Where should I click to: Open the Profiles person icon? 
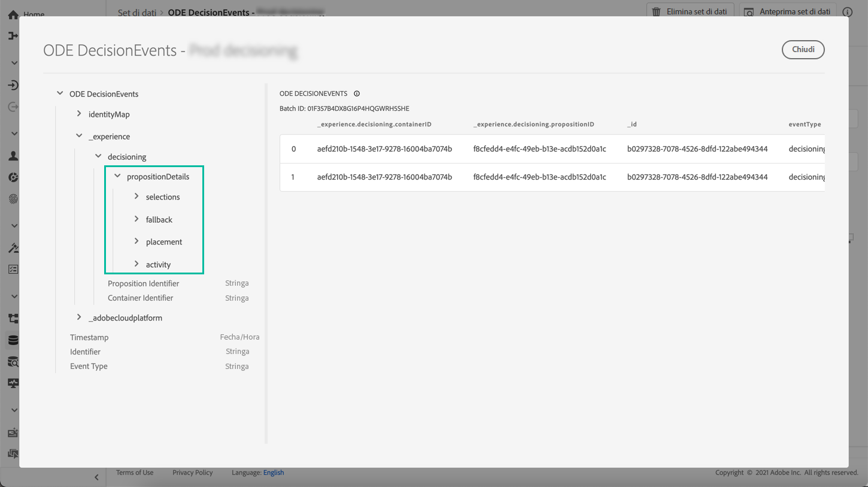coord(13,156)
